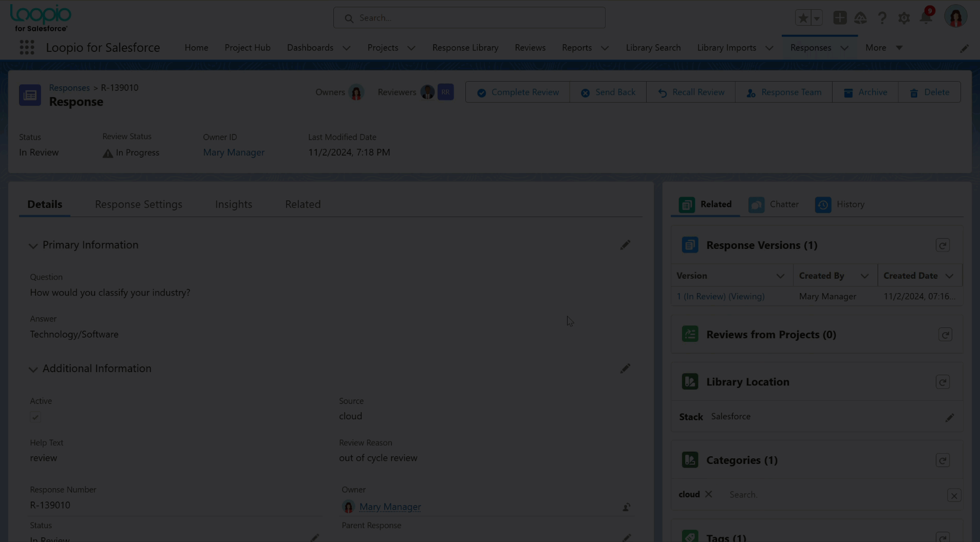Viewport: 980px width, 542px height.
Task: Open the App Launcher grid icon
Action: 27,47
